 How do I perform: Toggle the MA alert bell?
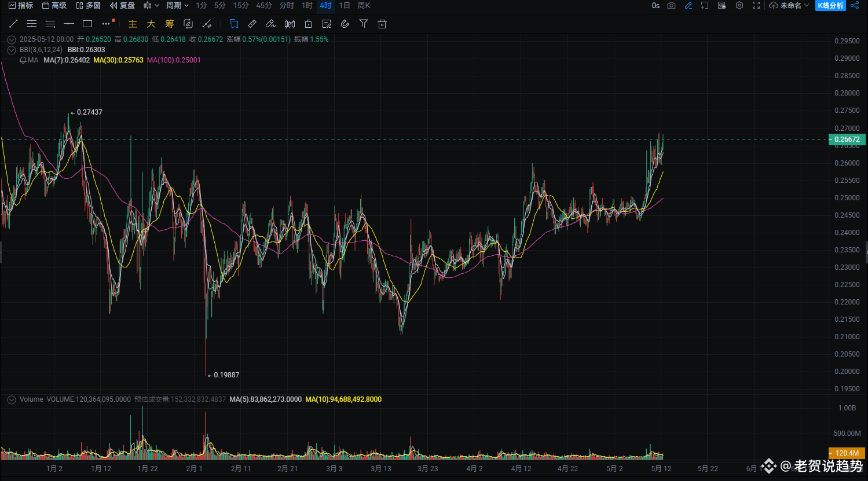point(23,60)
